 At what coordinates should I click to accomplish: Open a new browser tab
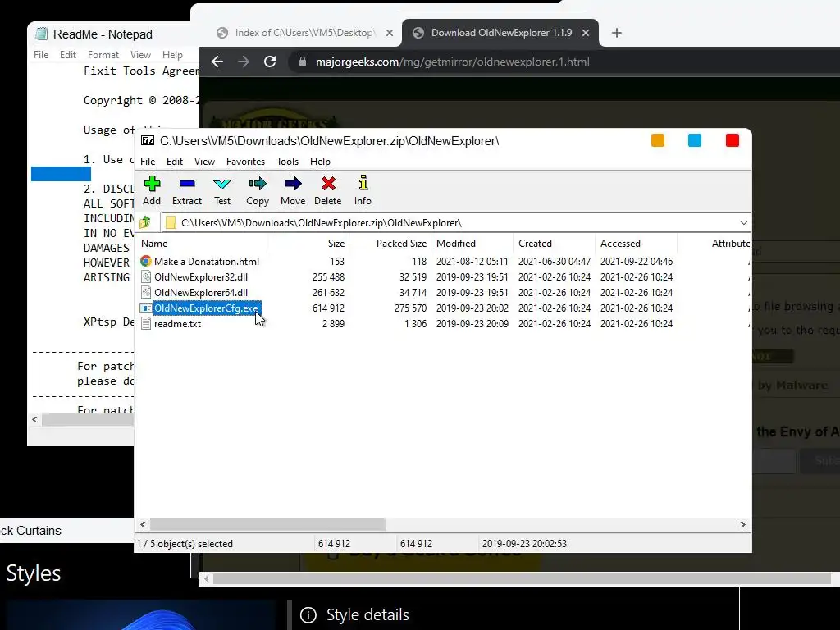click(x=617, y=33)
